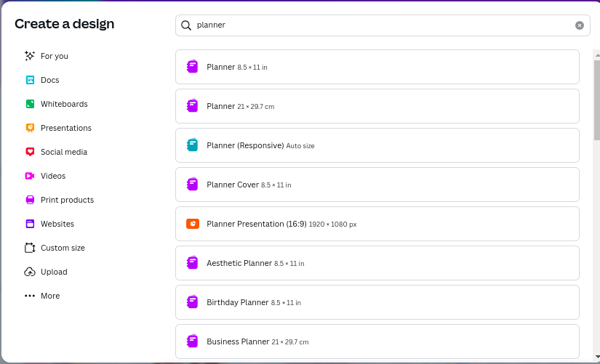Image resolution: width=600 pixels, height=364 pixels.
Task: Choose Birthday Planner 8.5 × 11 in
Action: [x=377, y=302]
